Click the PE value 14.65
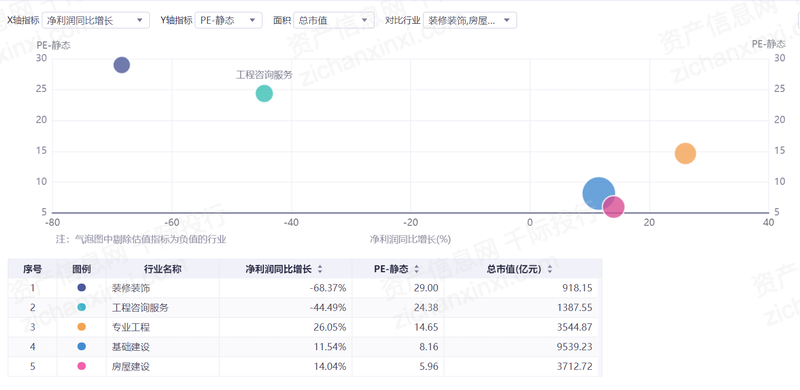The height and width of the screenshot is (390, 800). (x=426, y=327)
